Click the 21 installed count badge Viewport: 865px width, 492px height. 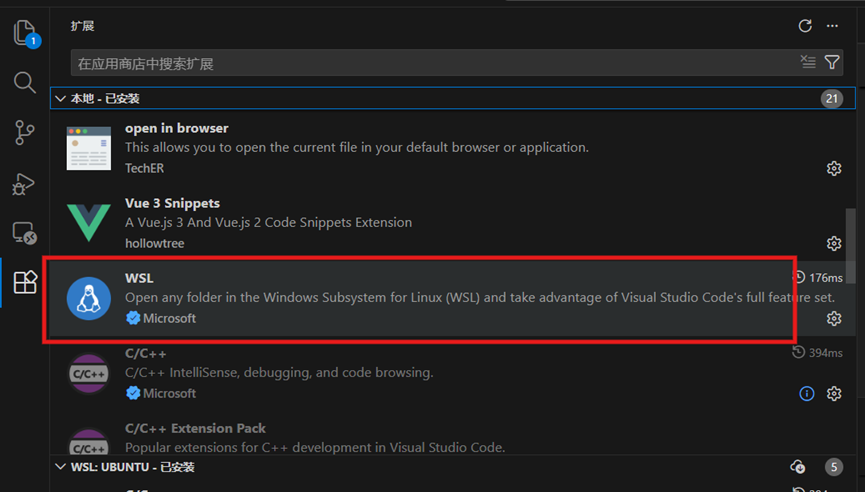click(x=832, y=99)
